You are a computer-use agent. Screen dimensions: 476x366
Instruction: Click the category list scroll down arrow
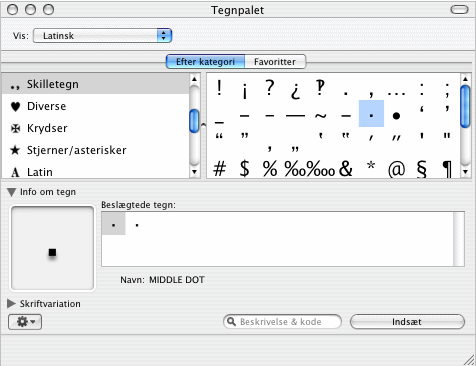point(194,172)
